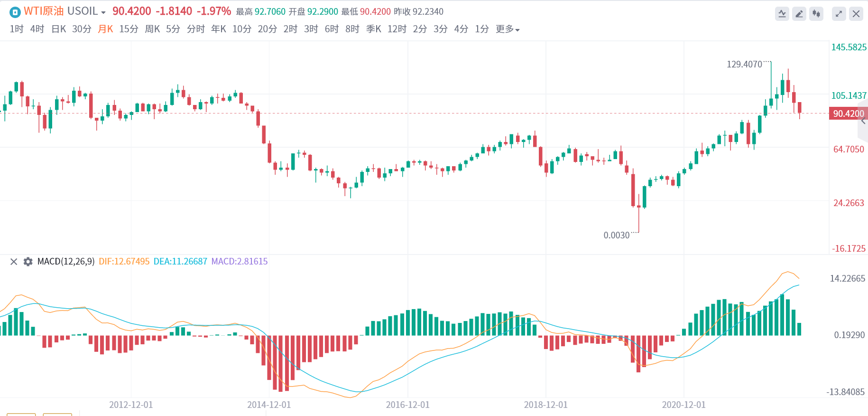
Task: Click the WTI crude oil symbol icon
Action: coord(15,12)
